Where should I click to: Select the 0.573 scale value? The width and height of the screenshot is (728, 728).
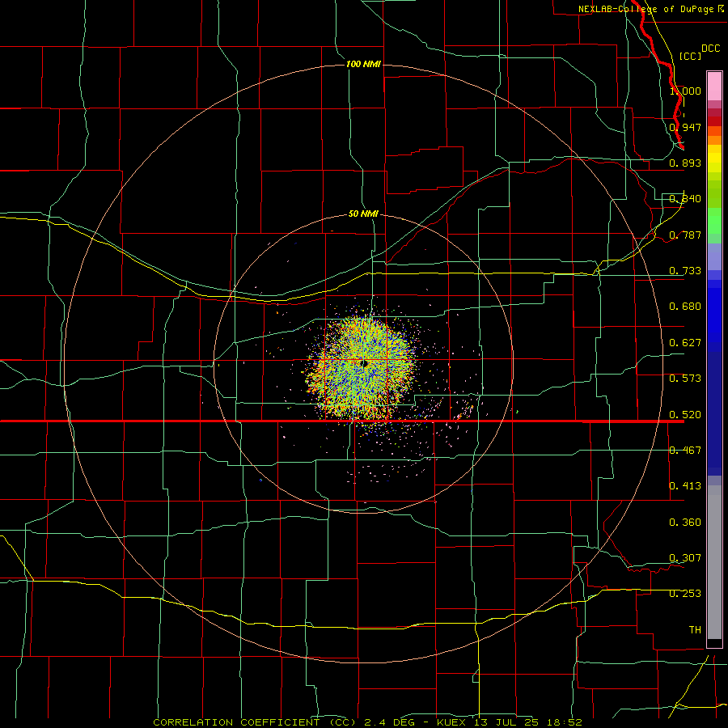tap(685, 379)
